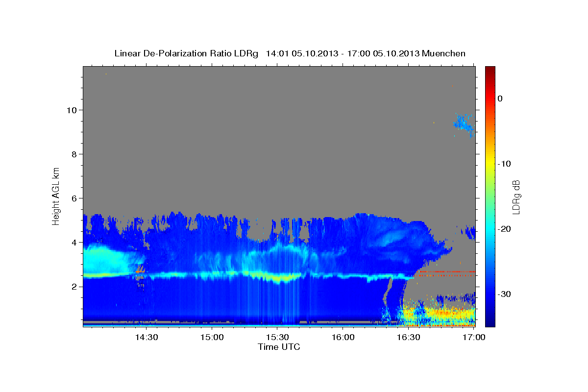
Task: Click the 15:00 tick label on the time axis
Action: [x=212, y=338]
